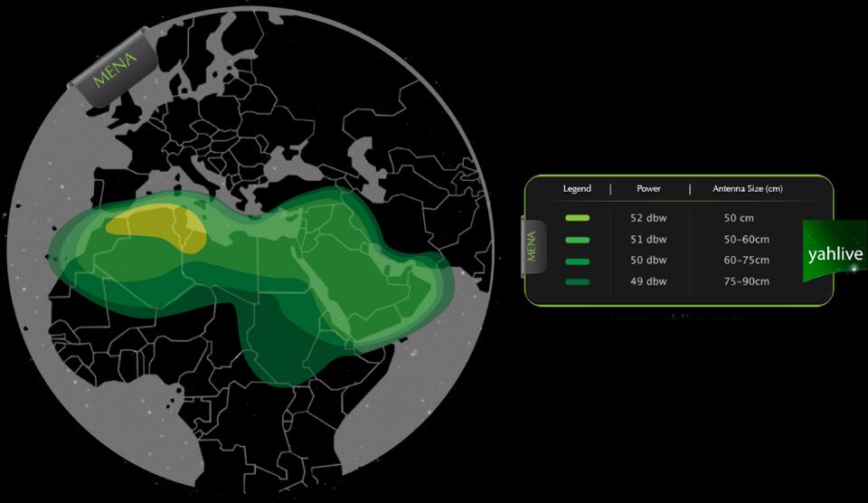Pick the 52 dbw legend color swatch
Image resolution: width=868 pixels, height=503 pixels.
577,218
